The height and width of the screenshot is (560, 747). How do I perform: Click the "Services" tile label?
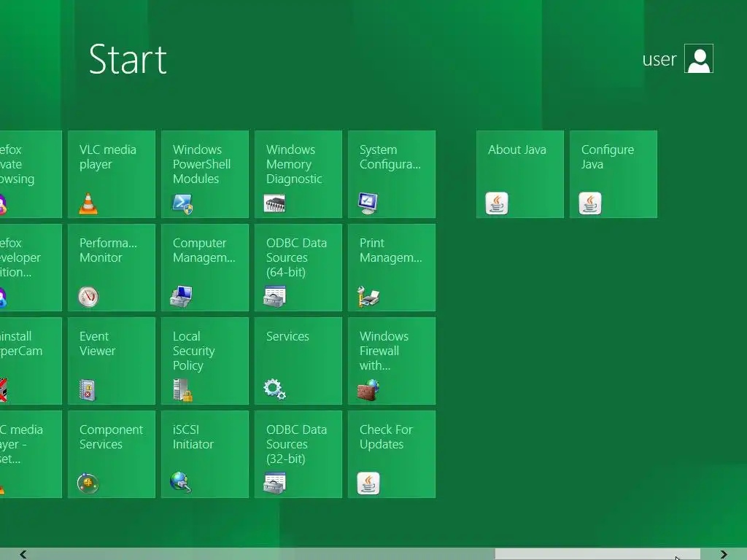click(287, 336)
